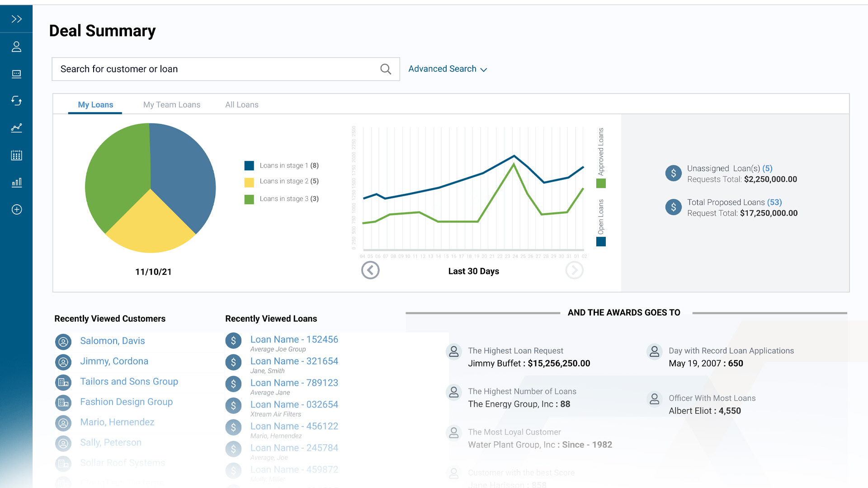The image size is (868, 488).
Task: Open the calendar grid sidebar icon
Action: pos(16,155)
